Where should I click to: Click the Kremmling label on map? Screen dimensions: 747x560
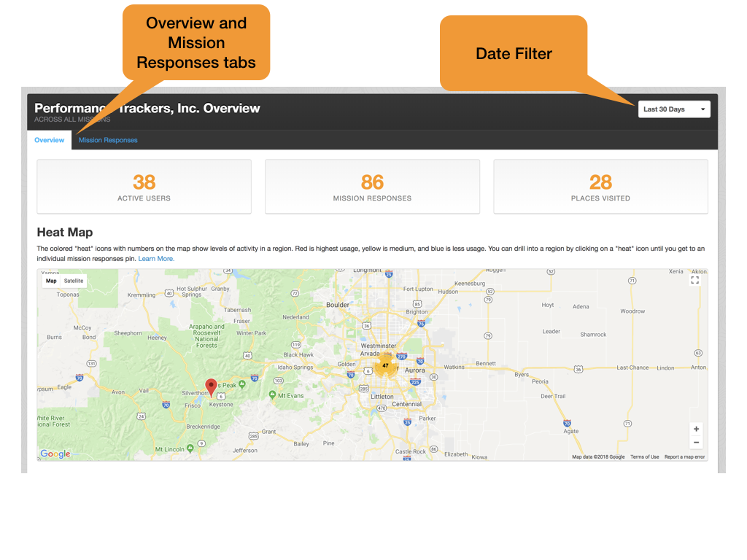tap(142, 295)
